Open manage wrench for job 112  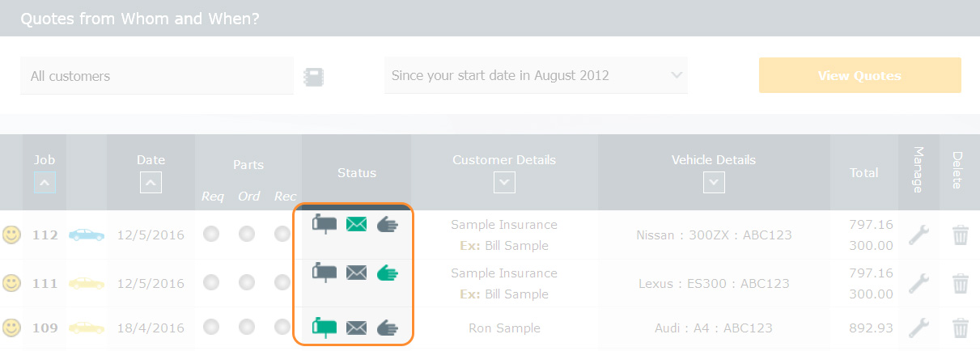918,235
